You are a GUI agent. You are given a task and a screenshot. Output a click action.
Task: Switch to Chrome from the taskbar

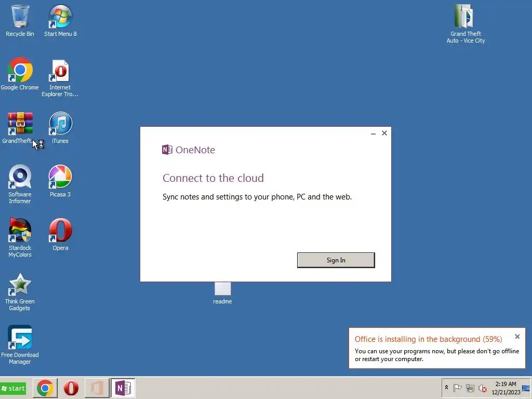tap(45, 388)
